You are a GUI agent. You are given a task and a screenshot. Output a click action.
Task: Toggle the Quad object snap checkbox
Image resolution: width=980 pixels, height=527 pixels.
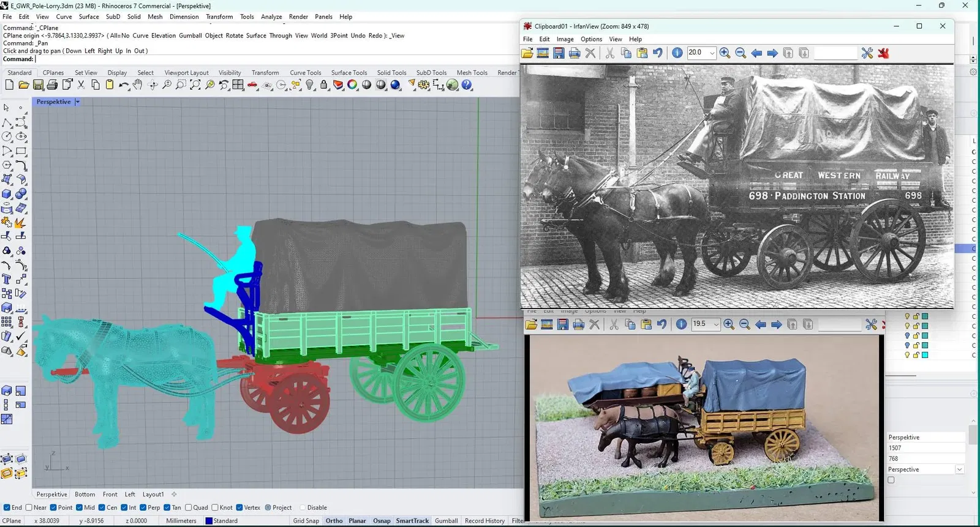coord(189,507)
